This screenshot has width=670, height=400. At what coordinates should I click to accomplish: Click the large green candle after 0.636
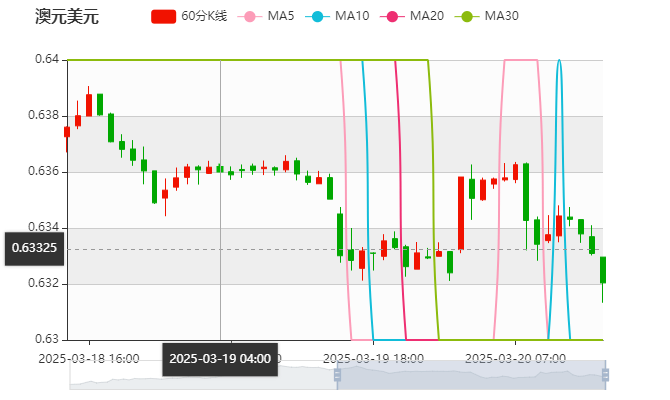click(x=525, y=191)
